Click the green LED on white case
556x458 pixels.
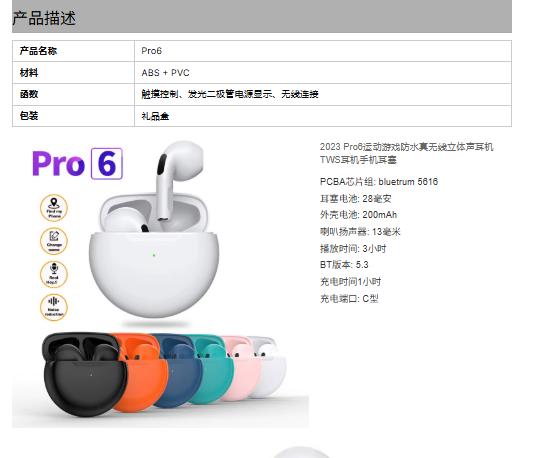pos(154,255)
